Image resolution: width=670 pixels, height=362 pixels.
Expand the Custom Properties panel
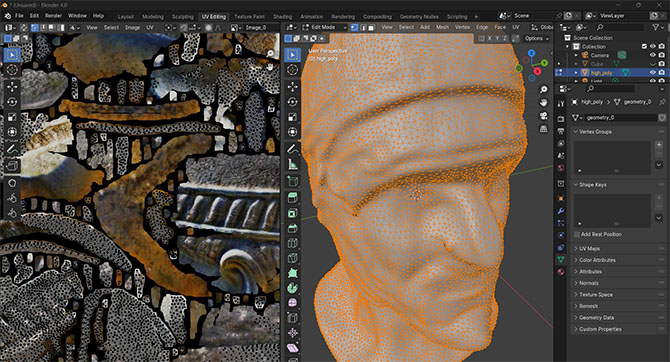(618, 329)
